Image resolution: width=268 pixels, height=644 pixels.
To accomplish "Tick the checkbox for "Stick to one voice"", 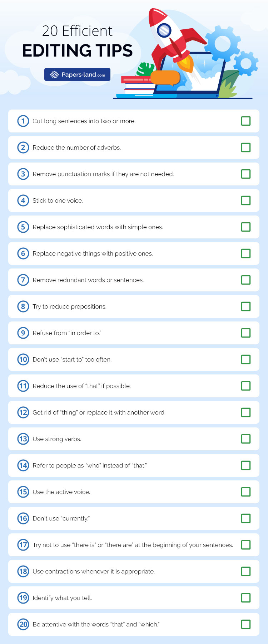I will 246,200.
